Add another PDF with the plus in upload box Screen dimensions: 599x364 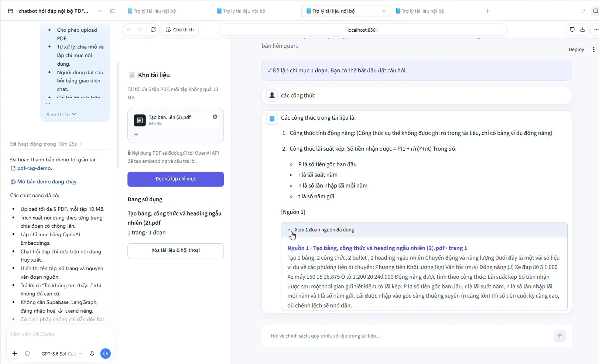point(136,135)
